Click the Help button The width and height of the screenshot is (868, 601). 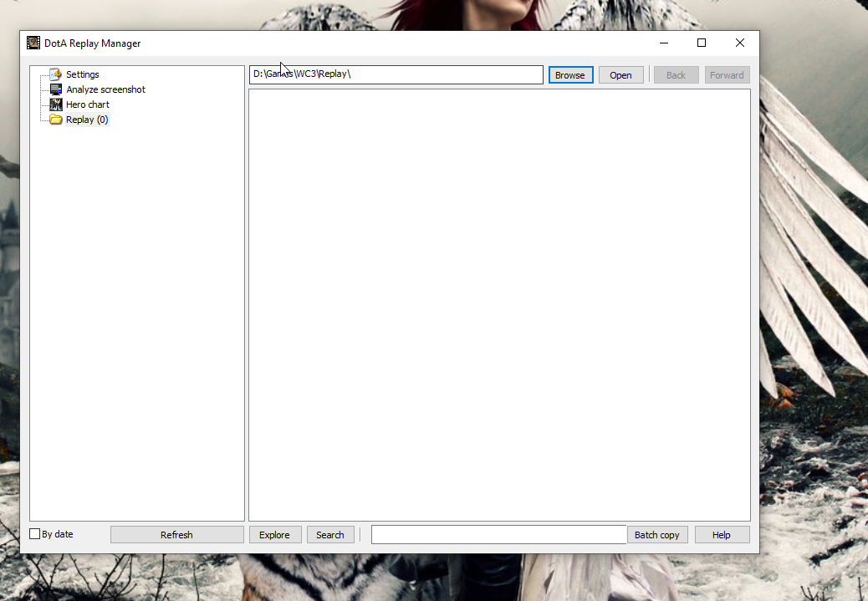(x=722, y=535)
